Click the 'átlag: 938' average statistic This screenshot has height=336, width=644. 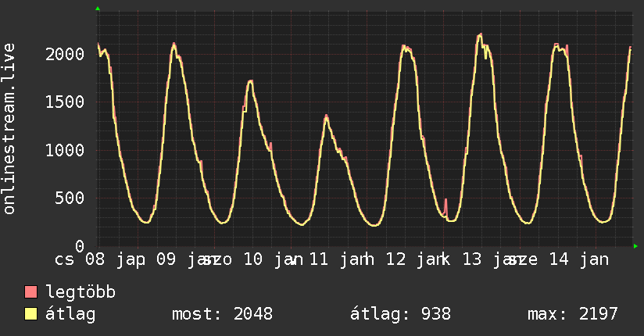pyautogui.click(x=400, y=315)
